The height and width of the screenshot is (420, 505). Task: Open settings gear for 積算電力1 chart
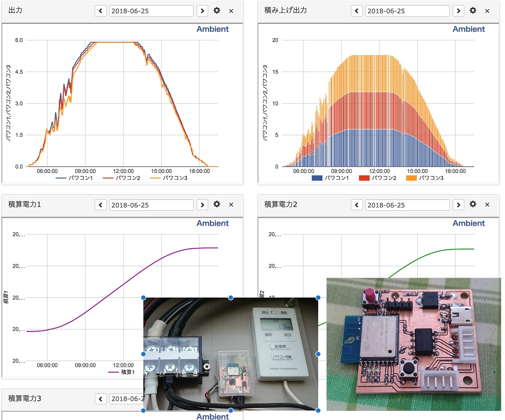tap(217, 204)
